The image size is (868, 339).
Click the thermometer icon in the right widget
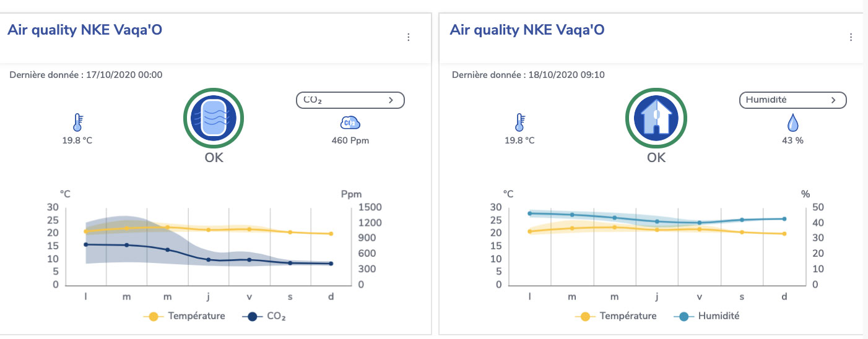[520, 122]
